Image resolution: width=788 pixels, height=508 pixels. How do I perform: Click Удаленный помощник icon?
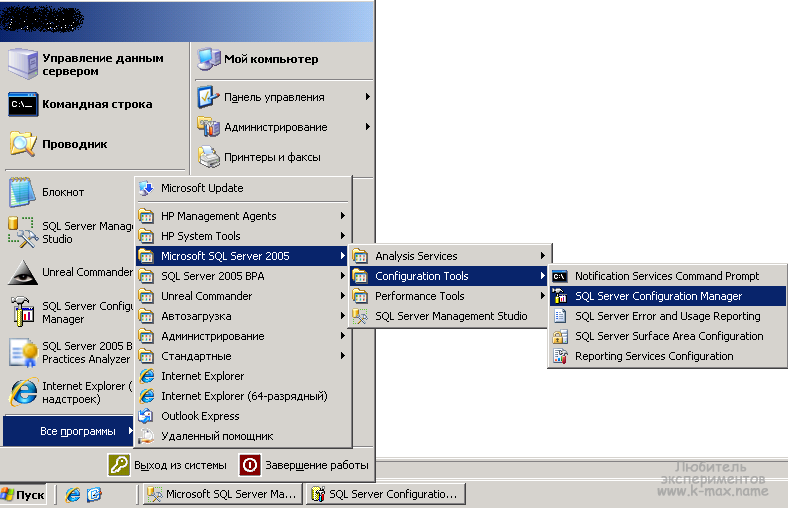[146, 436]
